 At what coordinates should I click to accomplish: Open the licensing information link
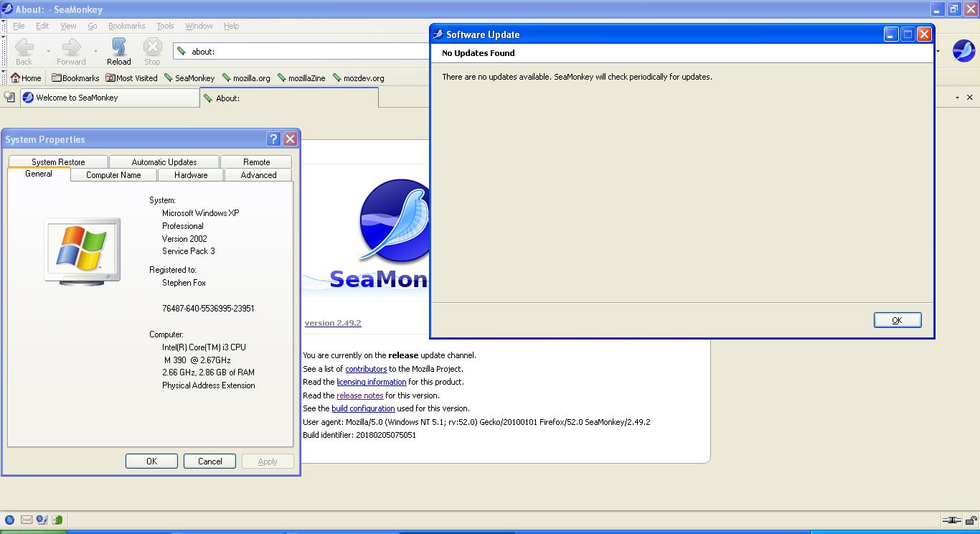point(372,382)
